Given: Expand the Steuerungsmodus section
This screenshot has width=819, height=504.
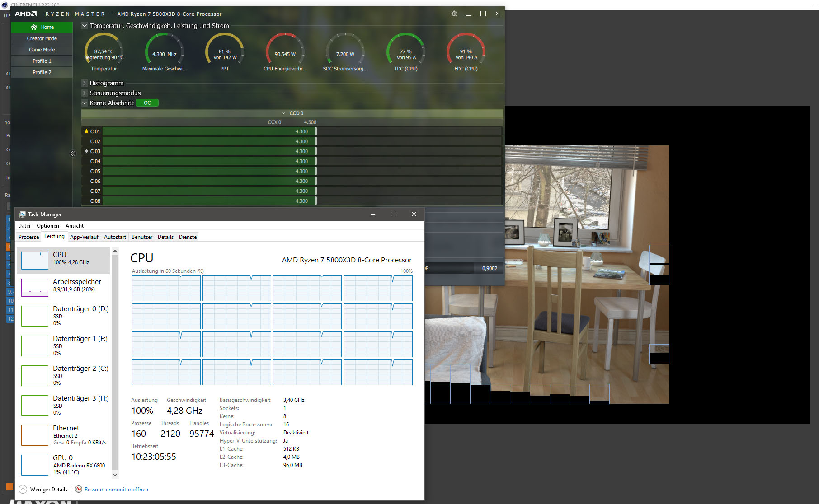Looking at the screenshot, I should click(x=85, y=93).
